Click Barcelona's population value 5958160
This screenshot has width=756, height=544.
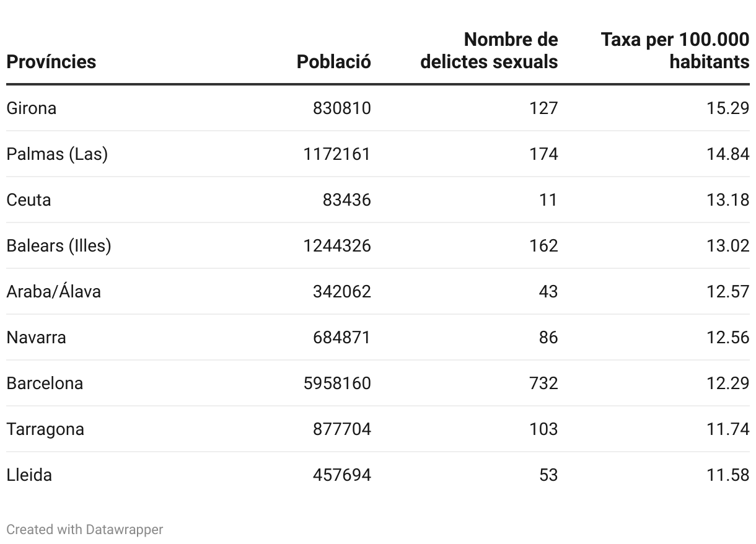[338, 383]
